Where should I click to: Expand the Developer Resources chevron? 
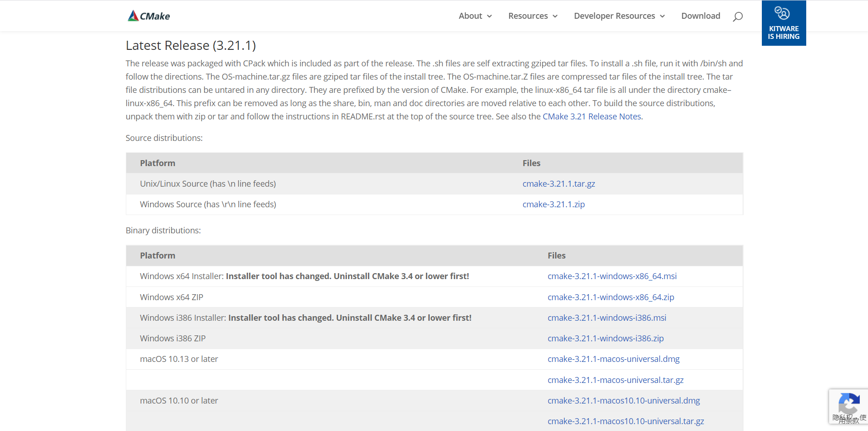click(x=662, y=16)
